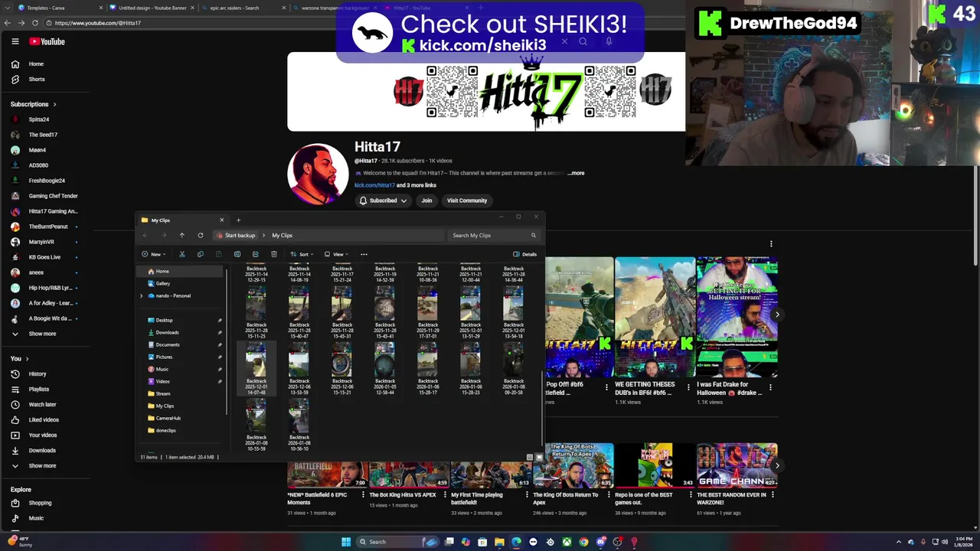Open History in the YouTube sidebar
980x551 pixels.
pyautogui.click(x=38, y=374)
